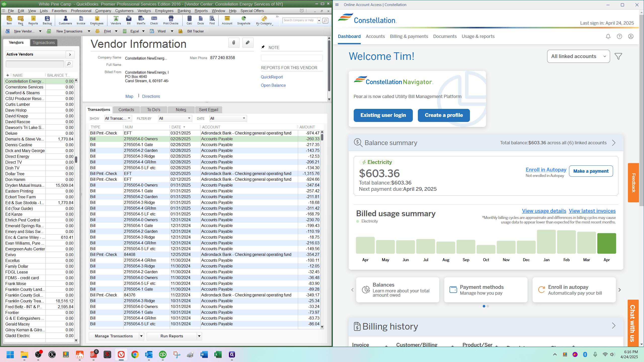This screenshot has height=362, width=644.
Task: Open the Snapshots toolbar icon
Action: pyautogui.click(x=244, y=20)
